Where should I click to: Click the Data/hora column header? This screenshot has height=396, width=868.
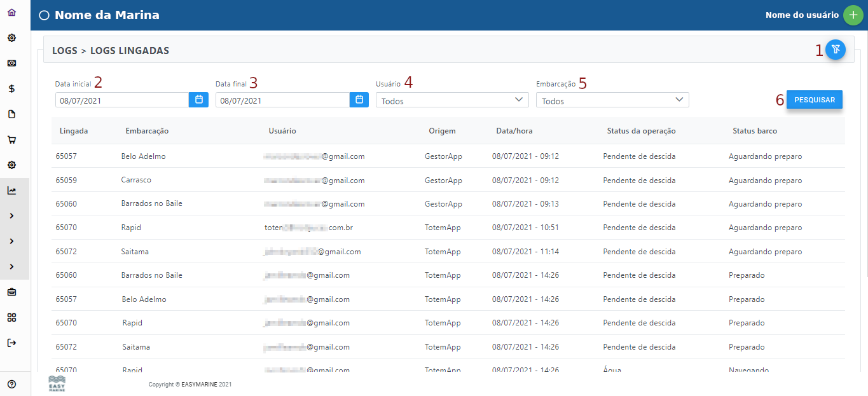point(514,131)
